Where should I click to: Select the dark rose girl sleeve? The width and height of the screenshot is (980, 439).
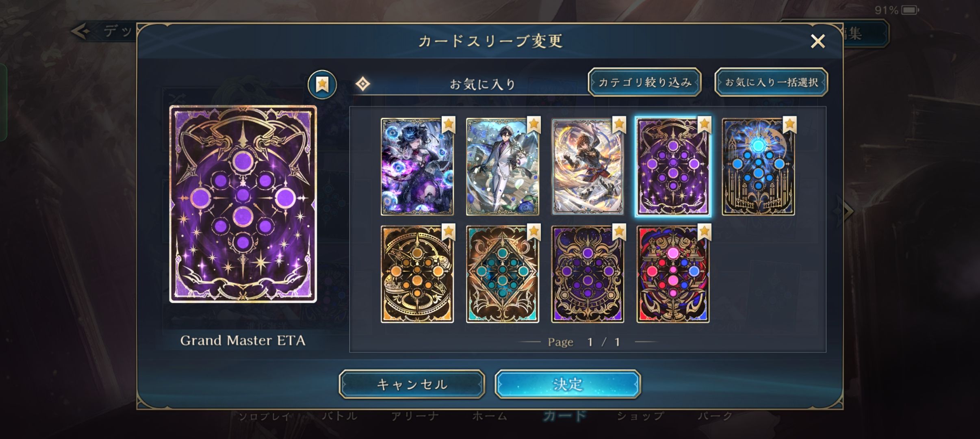coord(417,167)
